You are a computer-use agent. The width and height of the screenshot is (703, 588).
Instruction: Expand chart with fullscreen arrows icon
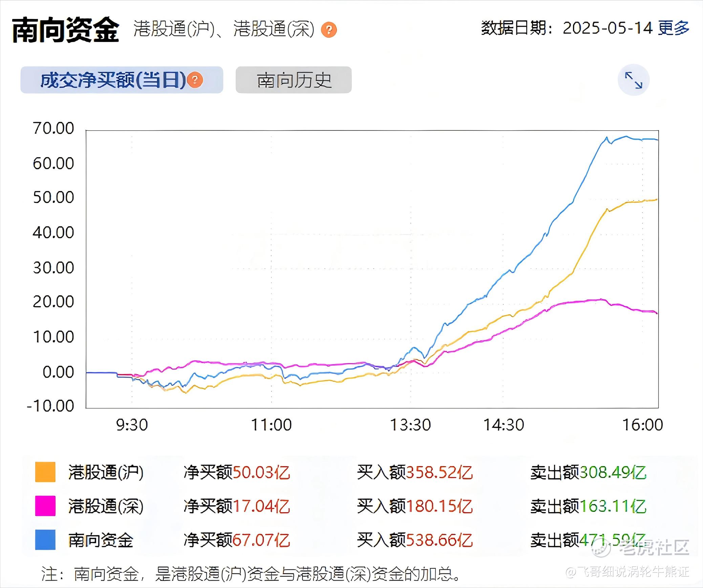[x=634, y=80]
